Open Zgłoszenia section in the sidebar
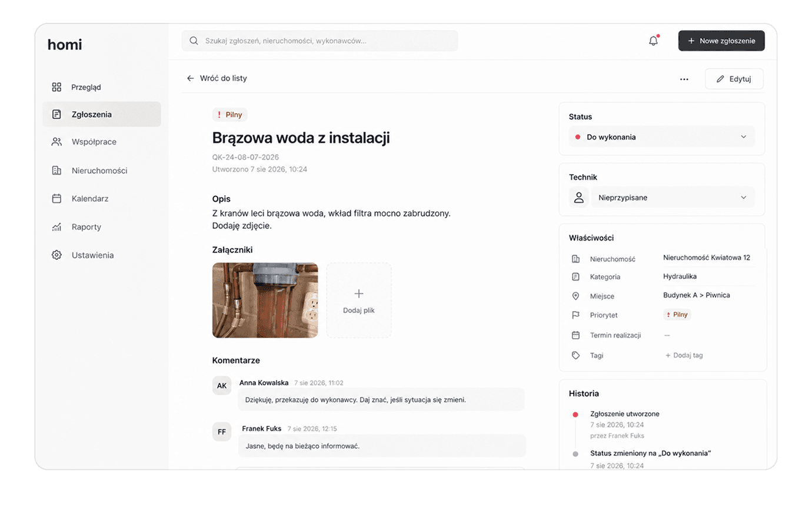 pos(102,114)
